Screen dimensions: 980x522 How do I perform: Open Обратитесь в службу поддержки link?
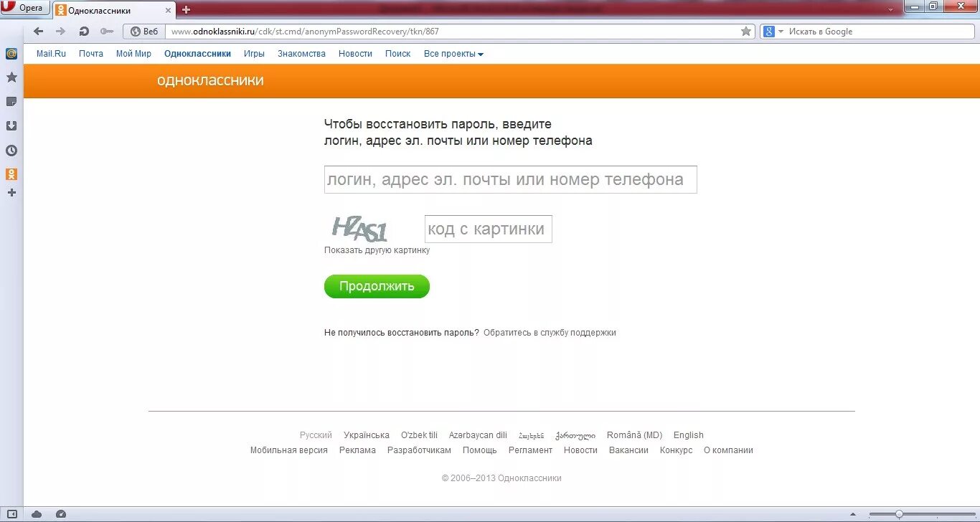pyautogui.click(x=550, y=333)
